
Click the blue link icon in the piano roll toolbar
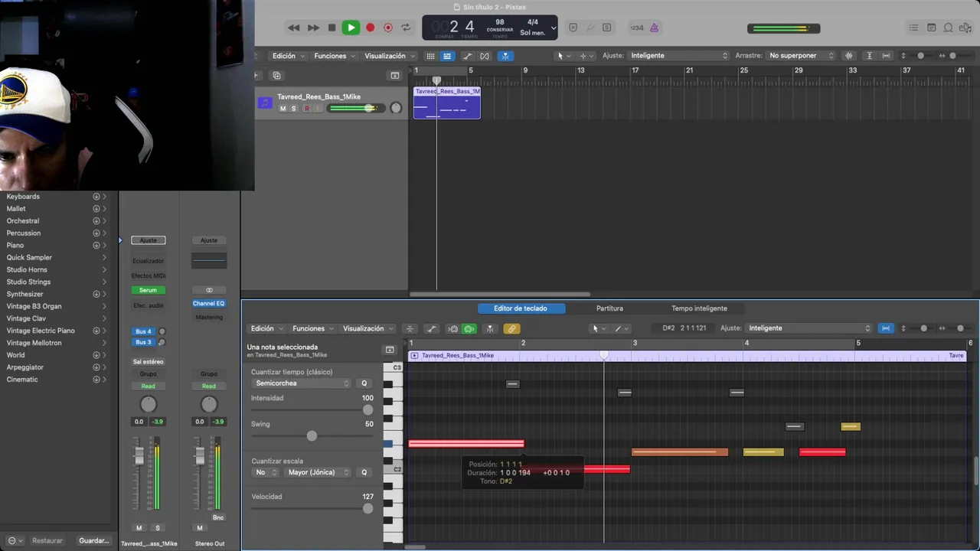886,328
